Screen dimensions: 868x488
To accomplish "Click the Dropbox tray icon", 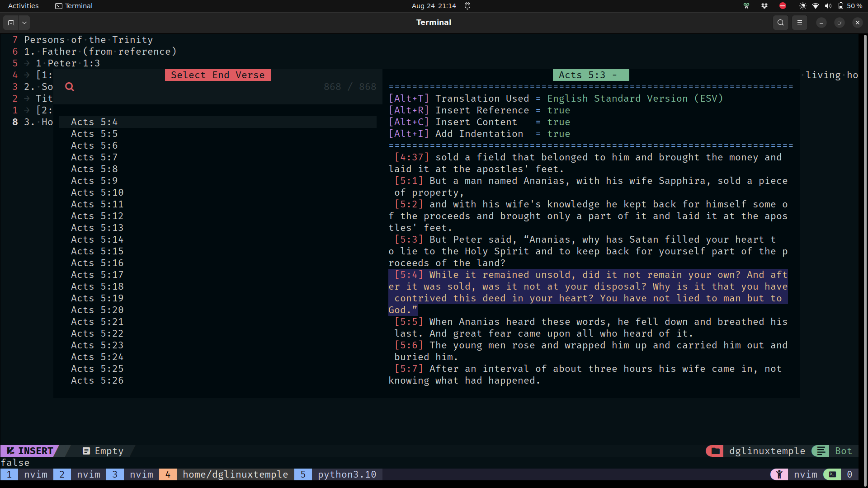I will (764, 6).
